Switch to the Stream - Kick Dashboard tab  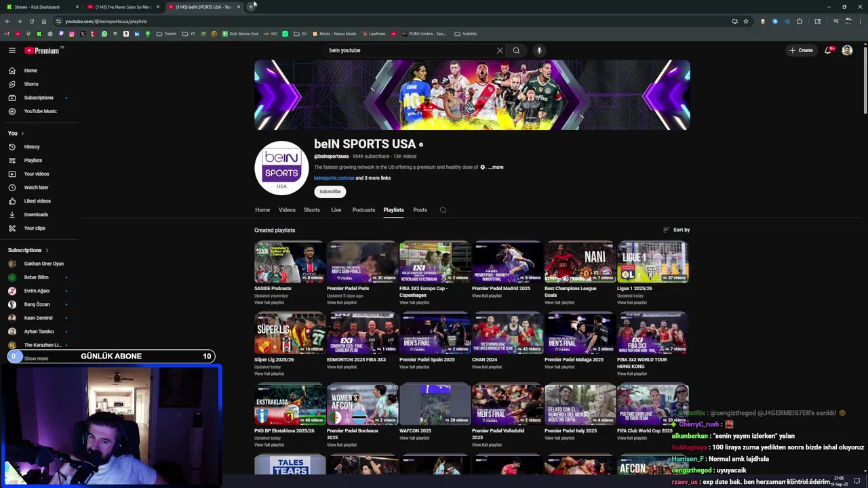41,7
